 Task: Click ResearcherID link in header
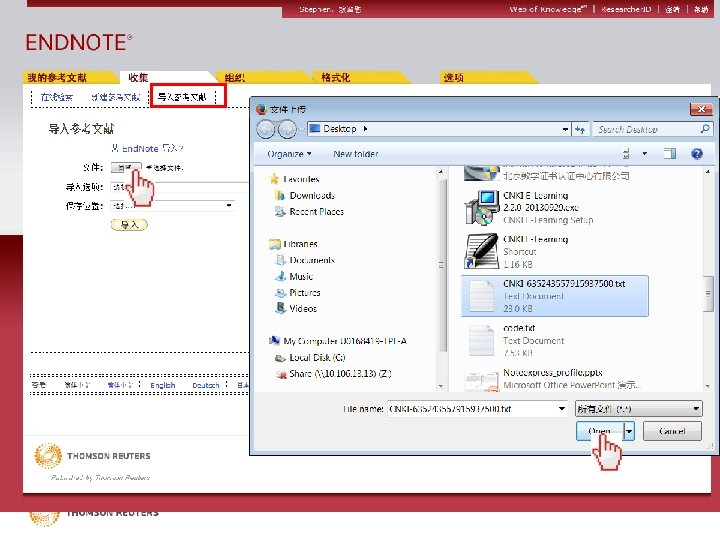[626, 9]
